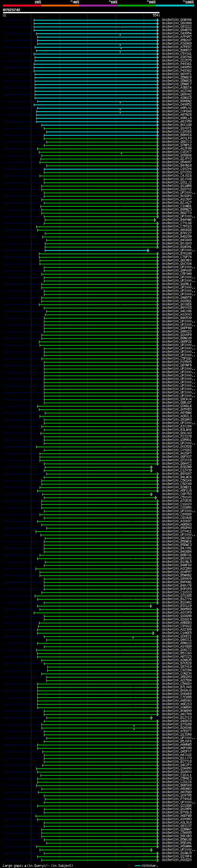Open hit UniRef100_Q0WV94

[x=177, y=20]
